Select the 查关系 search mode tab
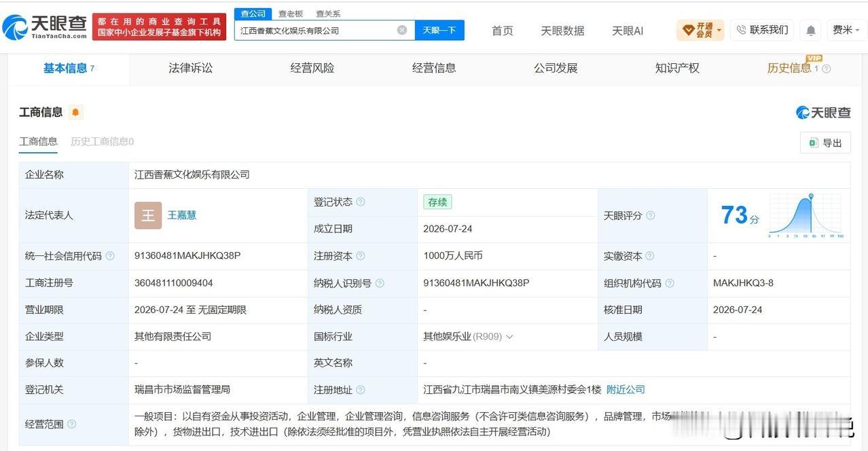 click(x=328, y=14)
